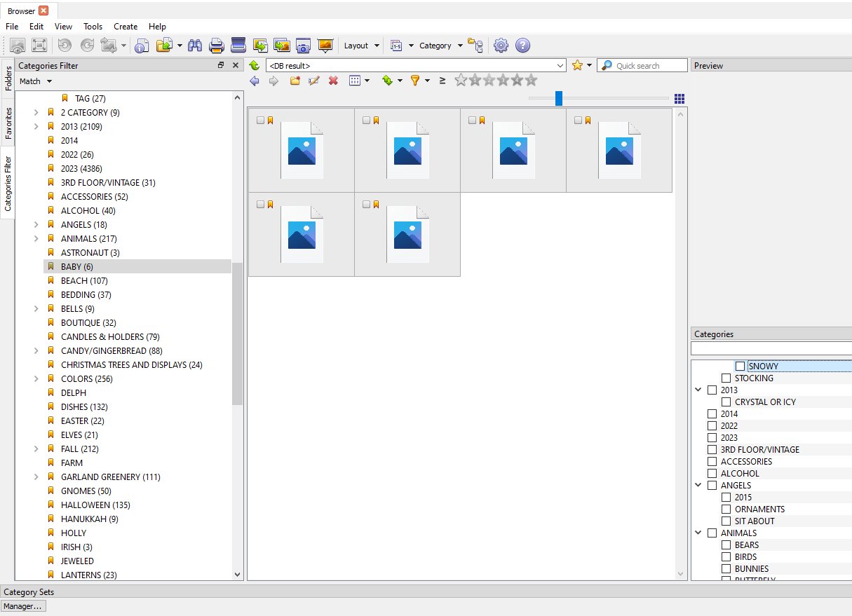This screenshot has width=852, height=616.
Task: Click the new folder icon
Action: (295, 81)
